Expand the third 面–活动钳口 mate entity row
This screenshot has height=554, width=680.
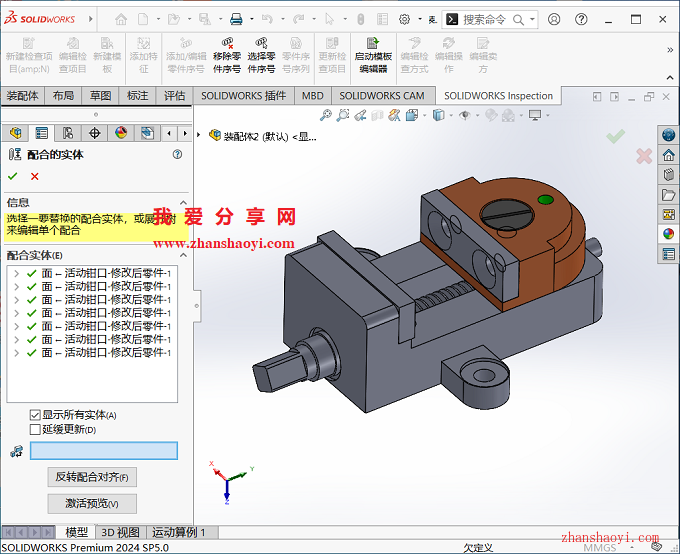[16, 300]
